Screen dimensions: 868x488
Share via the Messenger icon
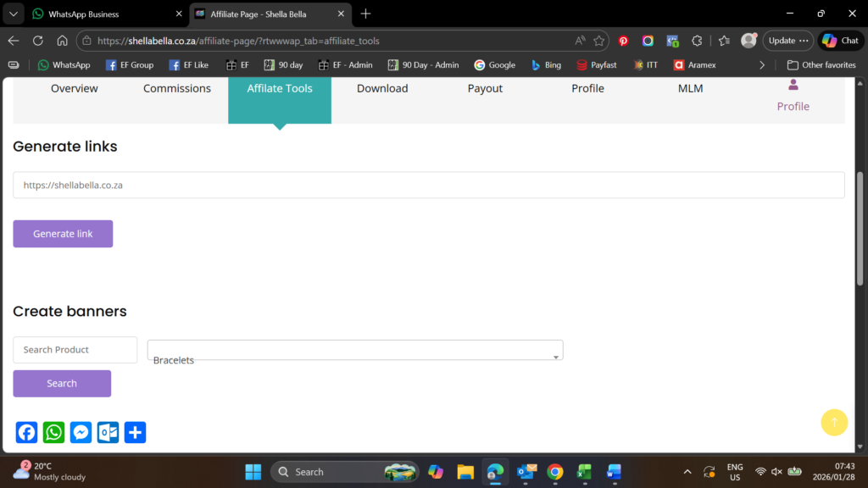[x=81, y=432]
